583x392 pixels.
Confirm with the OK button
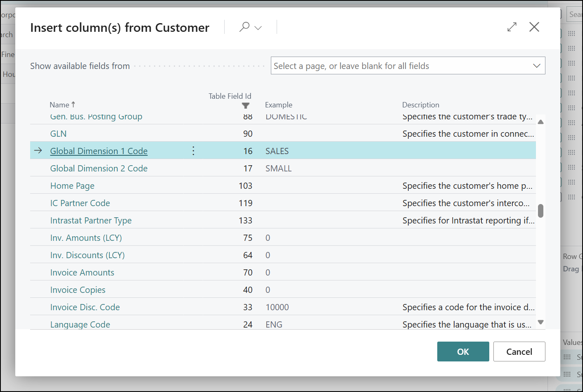click(x=463, y=352)
